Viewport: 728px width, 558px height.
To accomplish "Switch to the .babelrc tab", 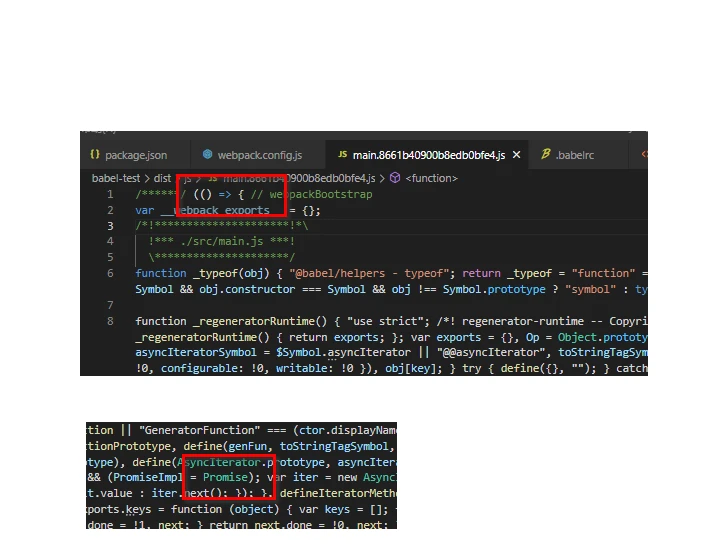I will [x=578, y=155].
